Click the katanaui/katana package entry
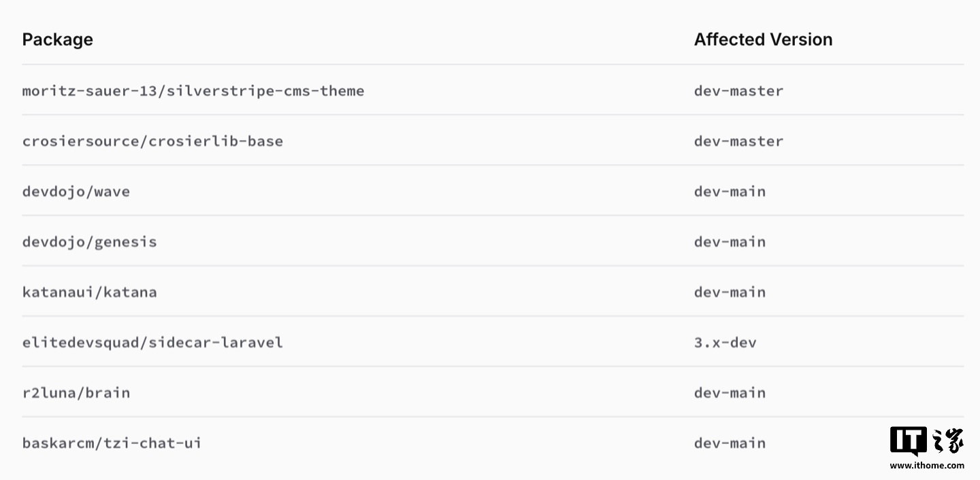 (x=90, y=292)
